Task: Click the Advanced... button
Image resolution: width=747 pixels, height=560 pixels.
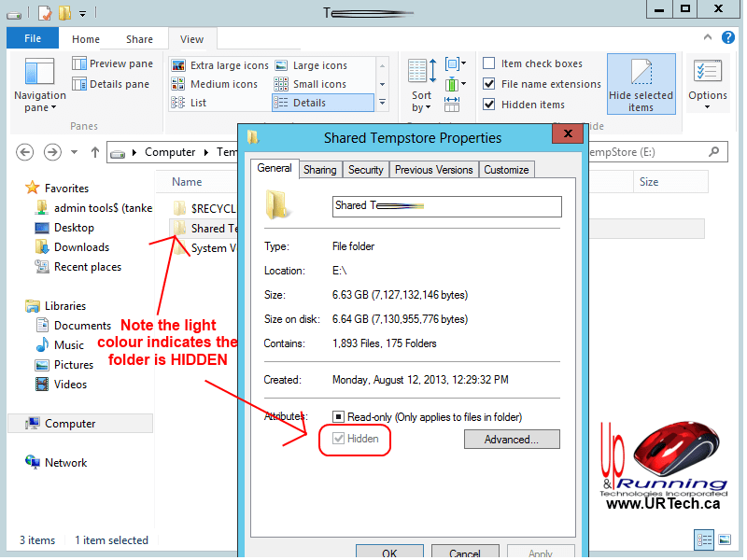Action: coord(512,440)
